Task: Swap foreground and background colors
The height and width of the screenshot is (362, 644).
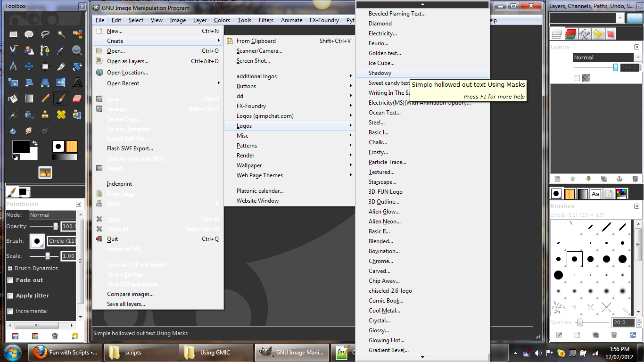Action: coord(34,143)
